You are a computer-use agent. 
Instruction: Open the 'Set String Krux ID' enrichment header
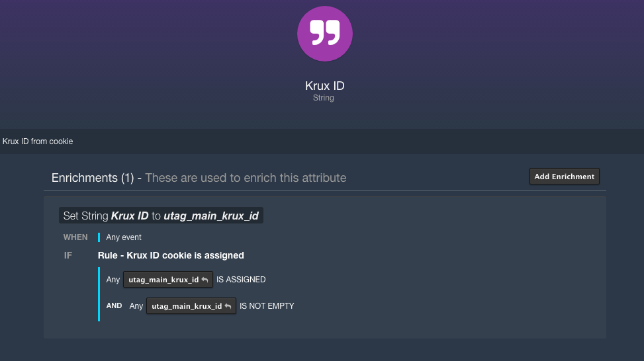(161, 216)
